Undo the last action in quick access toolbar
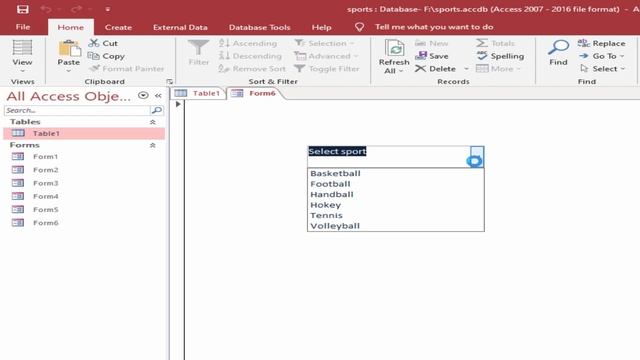This screenshot has height=360, width=640. (x=46, y=9)
